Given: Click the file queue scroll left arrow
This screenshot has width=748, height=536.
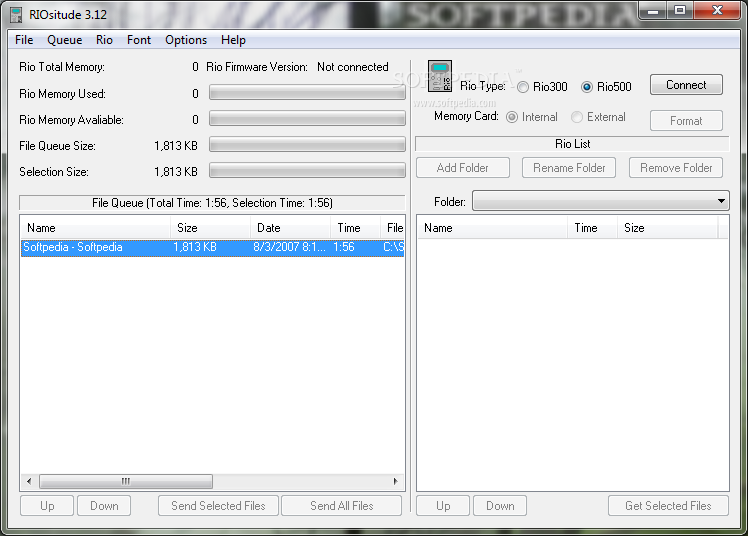Looking at the screenshot, I should [x=29, y=481].
